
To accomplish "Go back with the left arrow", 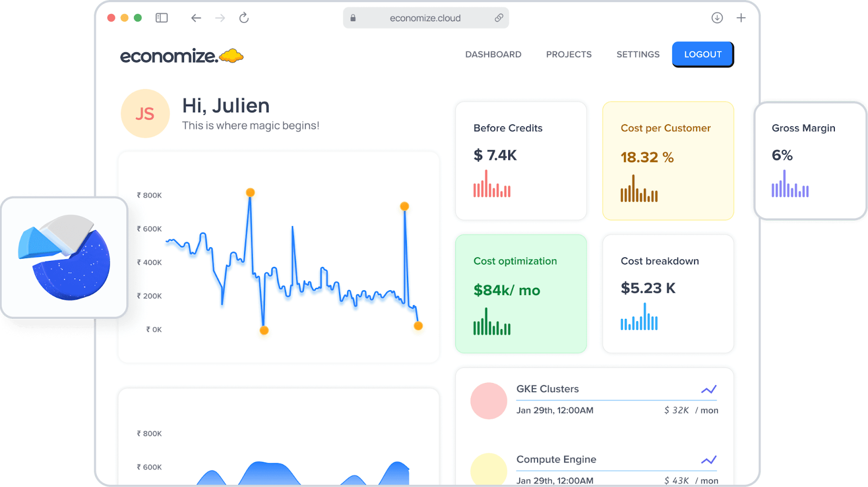I will pos(196,18).
